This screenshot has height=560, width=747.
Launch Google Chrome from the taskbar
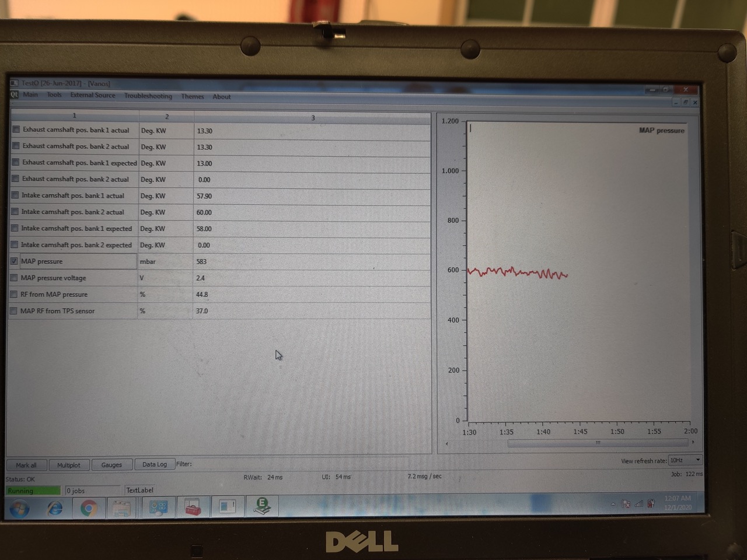click(x=89, y=508)
